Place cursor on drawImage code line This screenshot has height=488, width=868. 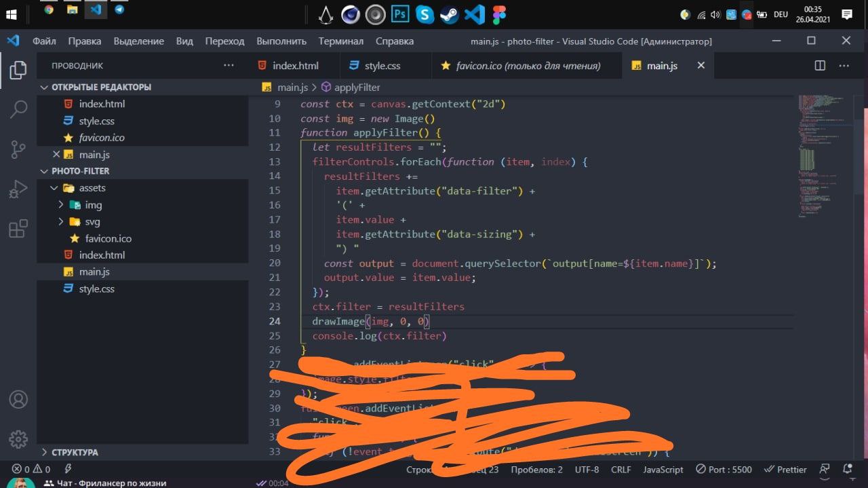click(x=371, y=321)
